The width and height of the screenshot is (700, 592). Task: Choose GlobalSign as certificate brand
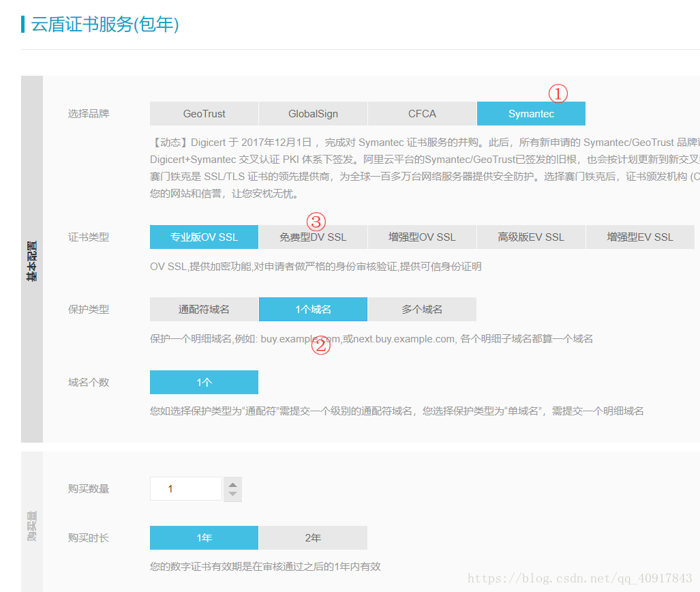pos(313,113)
